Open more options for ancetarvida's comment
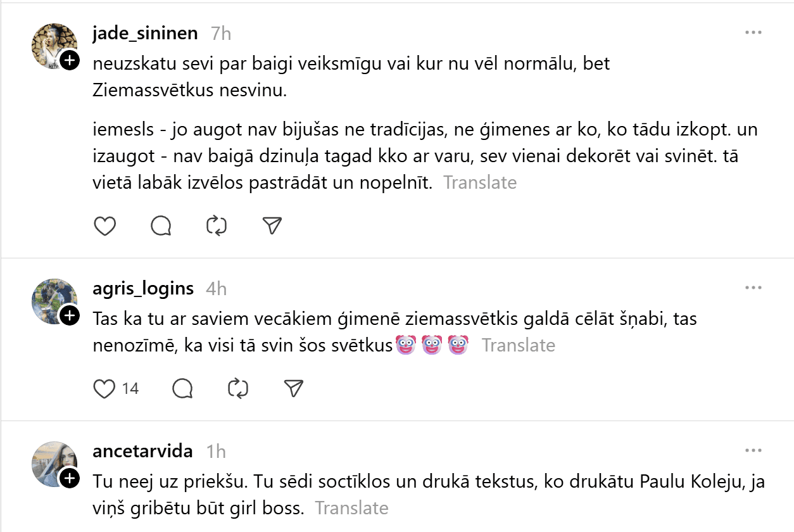The width and height of the screenshot is (794, 532). (x=753, y=451)
